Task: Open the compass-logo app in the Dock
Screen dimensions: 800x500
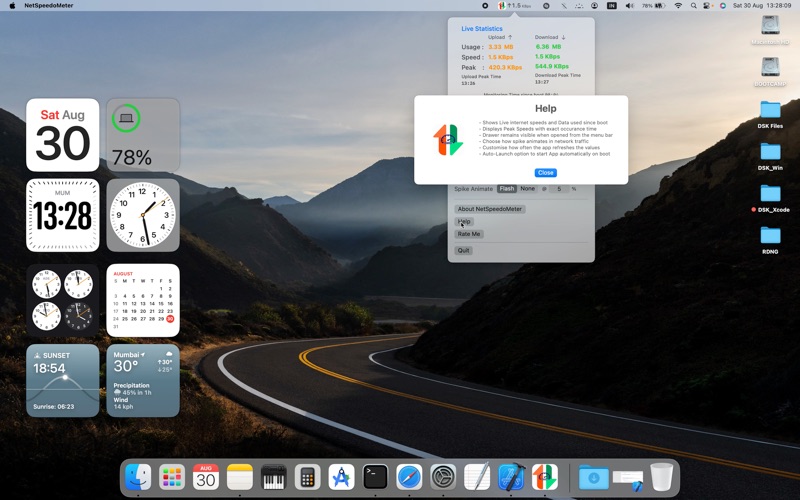Action: [x=341, y=477]
